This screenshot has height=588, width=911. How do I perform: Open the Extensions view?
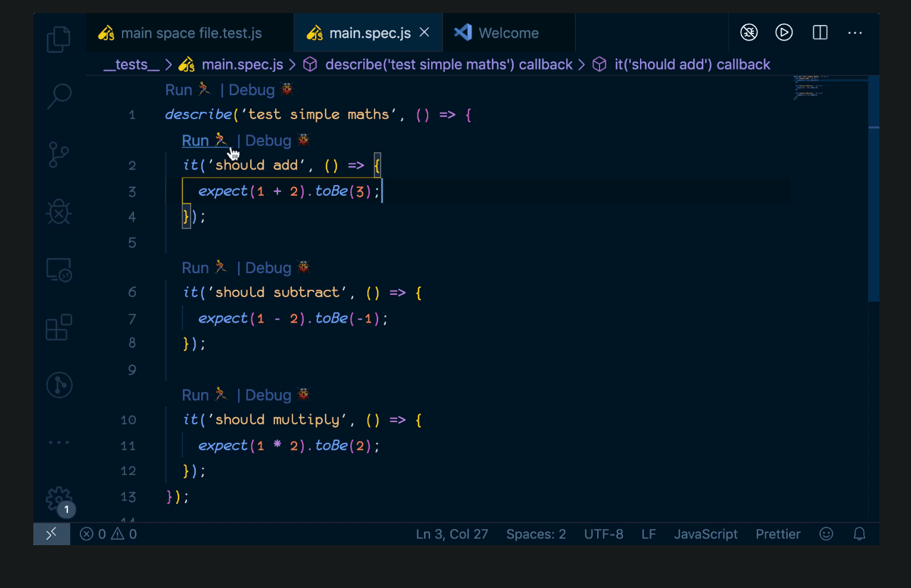pyautogui.click(x=58, y=327)
